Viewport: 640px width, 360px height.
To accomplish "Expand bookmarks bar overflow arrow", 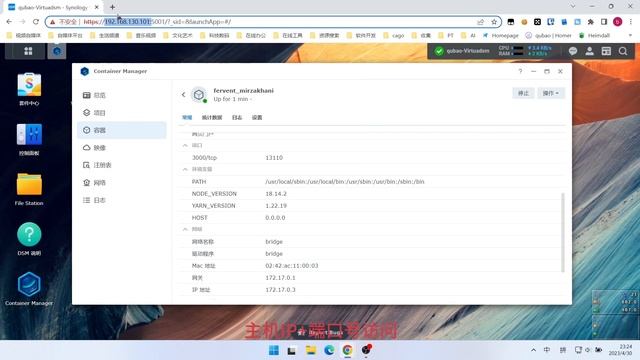I will click(x=631, y=36).
